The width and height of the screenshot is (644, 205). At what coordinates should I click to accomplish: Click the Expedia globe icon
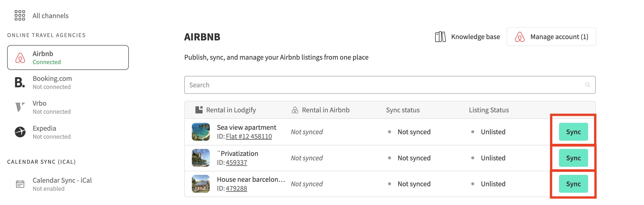pyautogui.click(x=20, y=132)
